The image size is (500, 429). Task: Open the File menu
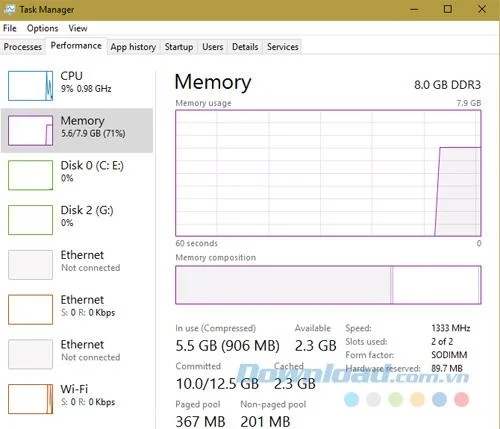point(10,28)
